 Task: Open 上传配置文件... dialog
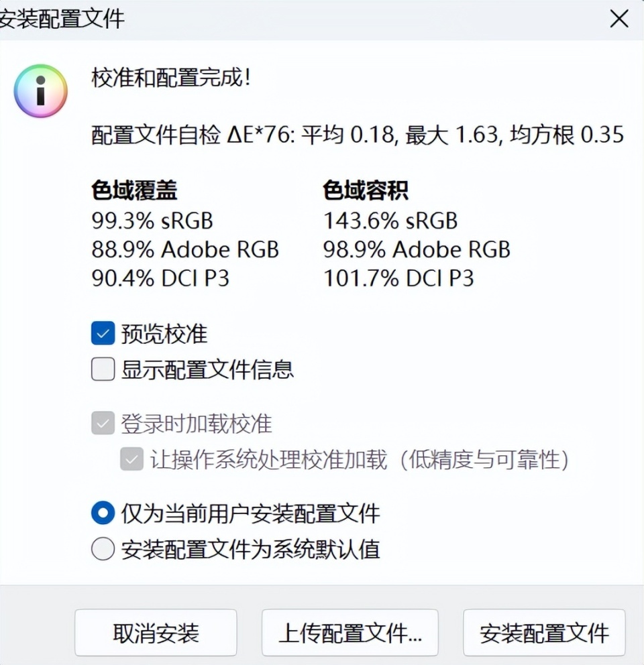click(350, 632)
